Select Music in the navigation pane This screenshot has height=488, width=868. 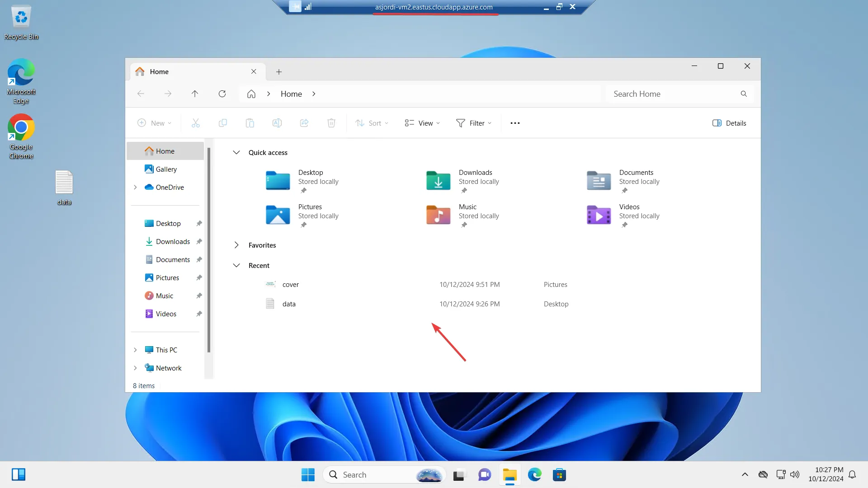pos(165,296)
